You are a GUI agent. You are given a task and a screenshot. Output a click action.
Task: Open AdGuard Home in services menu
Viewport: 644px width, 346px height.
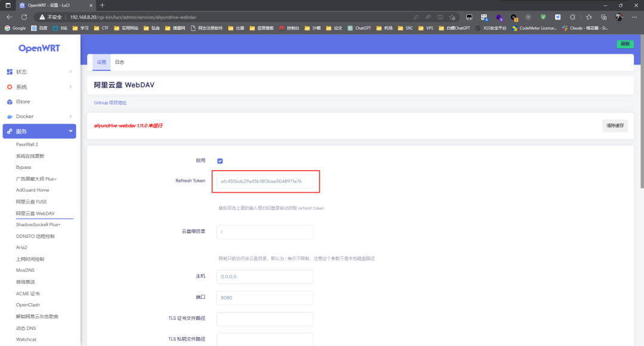pos(32,190)
